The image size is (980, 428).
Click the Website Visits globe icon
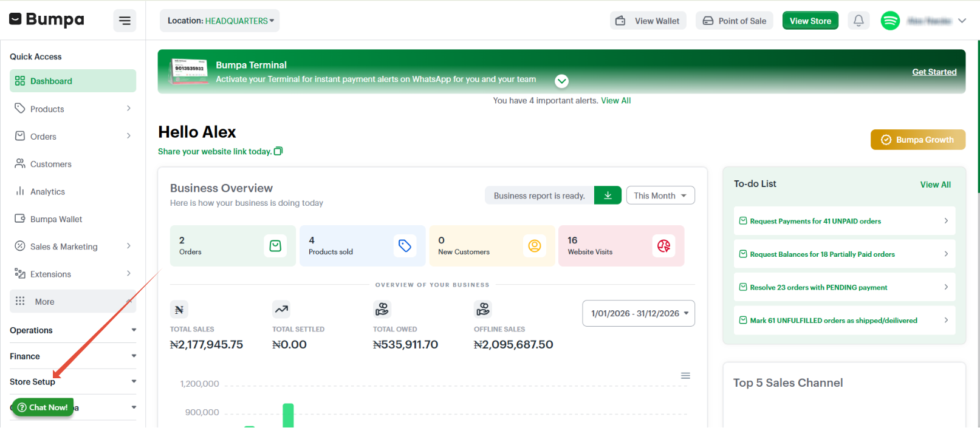point(663,246)
